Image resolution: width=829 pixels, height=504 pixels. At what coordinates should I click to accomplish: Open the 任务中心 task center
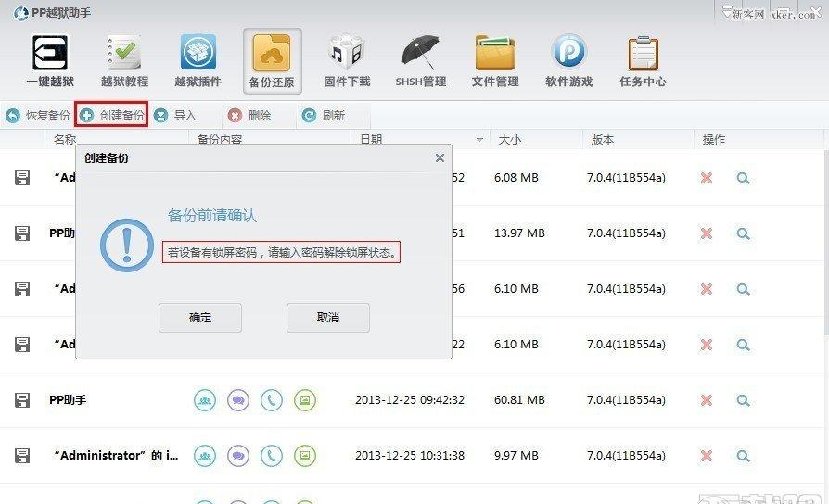[643, 61]
